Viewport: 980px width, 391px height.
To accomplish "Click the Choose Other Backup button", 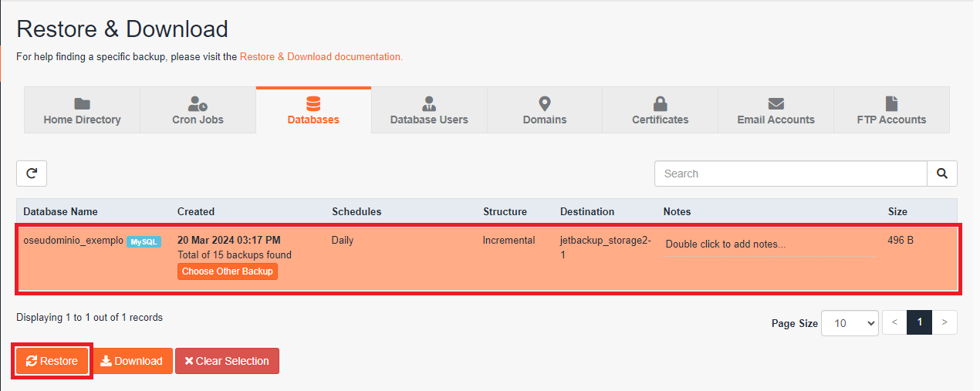I will pyautogui.click(x=228, y=271).
